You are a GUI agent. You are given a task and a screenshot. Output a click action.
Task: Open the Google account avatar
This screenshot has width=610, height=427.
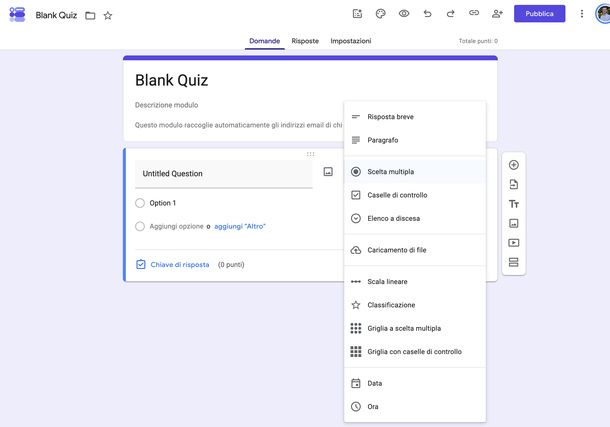tap(603, 14)
